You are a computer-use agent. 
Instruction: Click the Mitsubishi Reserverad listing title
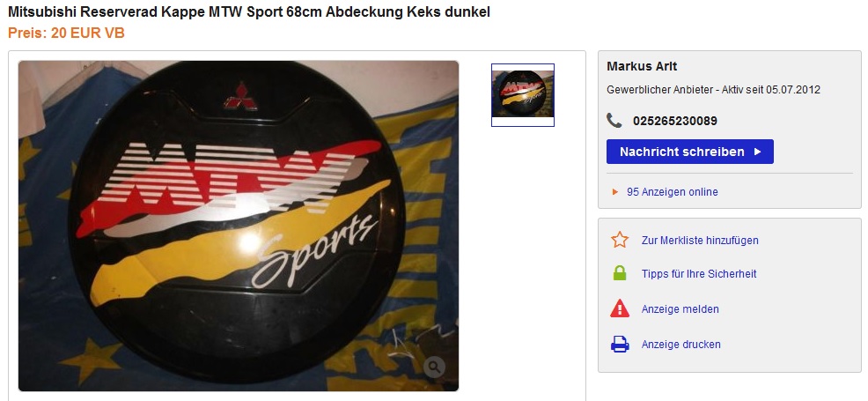249,11
